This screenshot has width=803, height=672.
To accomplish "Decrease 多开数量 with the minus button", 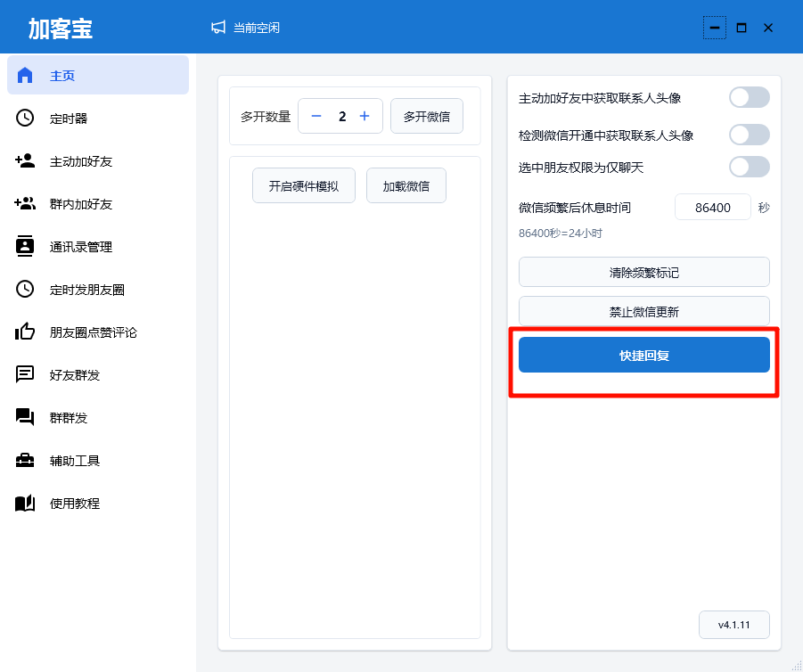I will coord(316,116).
